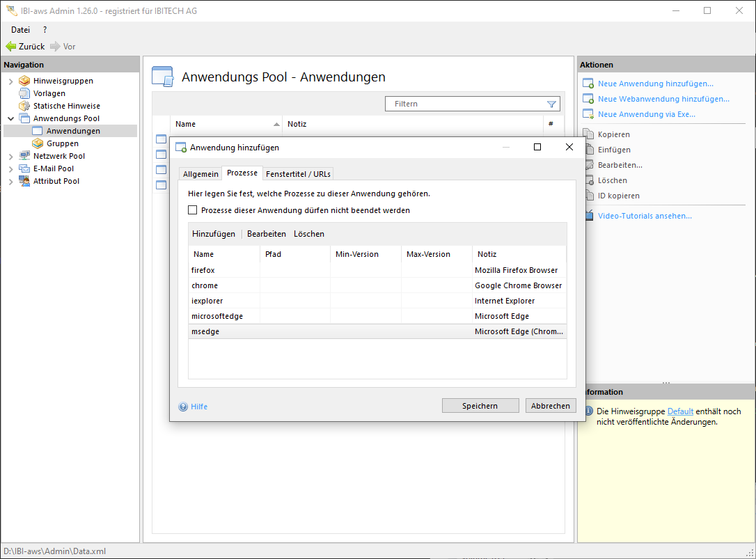Click the Abbrechen button
The image size is (756, 559).
click(x=550, y=406)
